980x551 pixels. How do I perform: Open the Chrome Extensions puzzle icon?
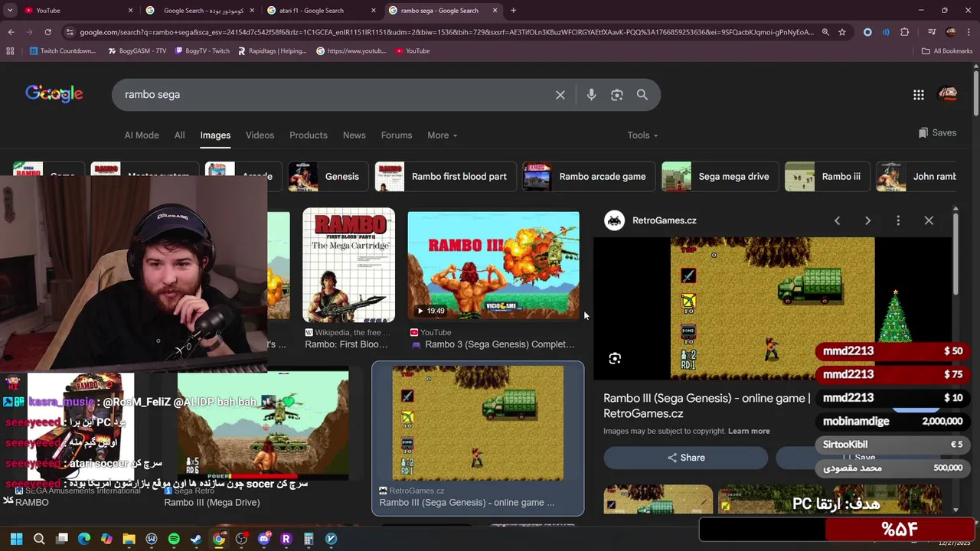(905, 32)
